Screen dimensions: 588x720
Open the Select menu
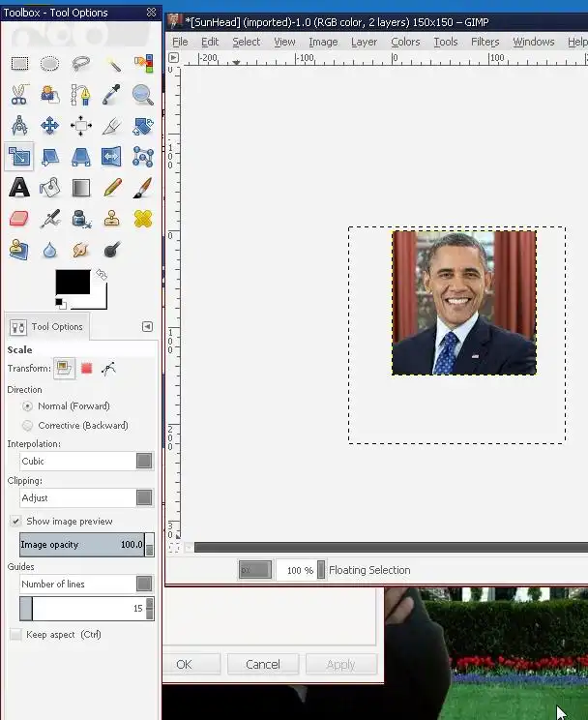(x=246, y=42)
